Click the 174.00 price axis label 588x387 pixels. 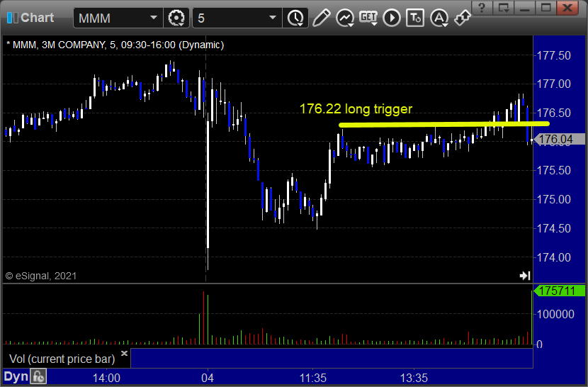[x=554, y=257]
